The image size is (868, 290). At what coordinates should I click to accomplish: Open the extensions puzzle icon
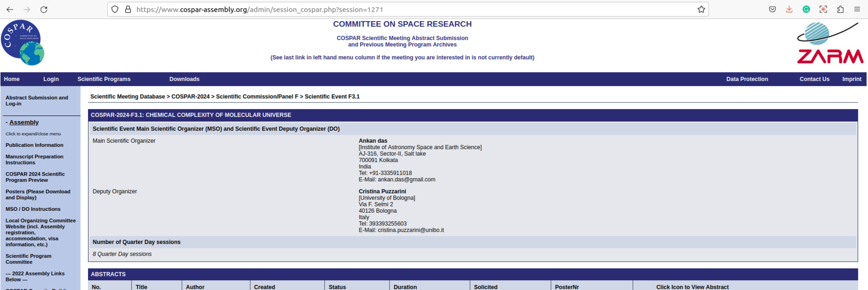[x=840, y=9]
